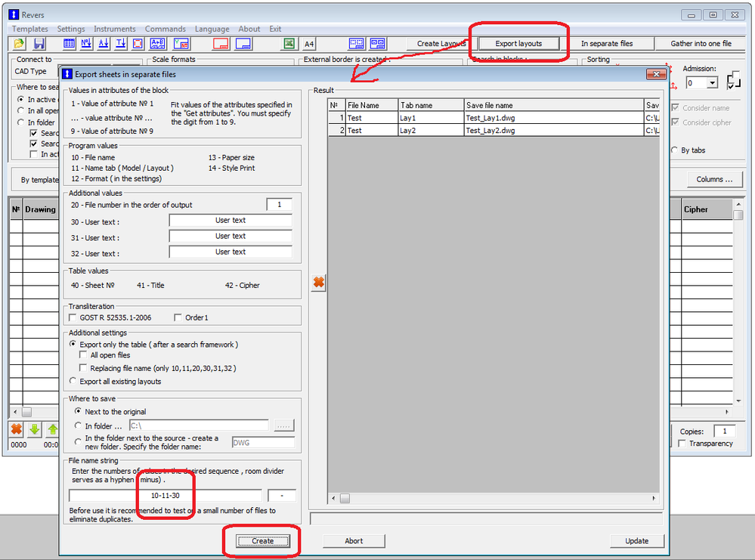This screenshot has width=755, height=560.
Task: Click the Create button in the export dialog
Action: coord(262,541)
